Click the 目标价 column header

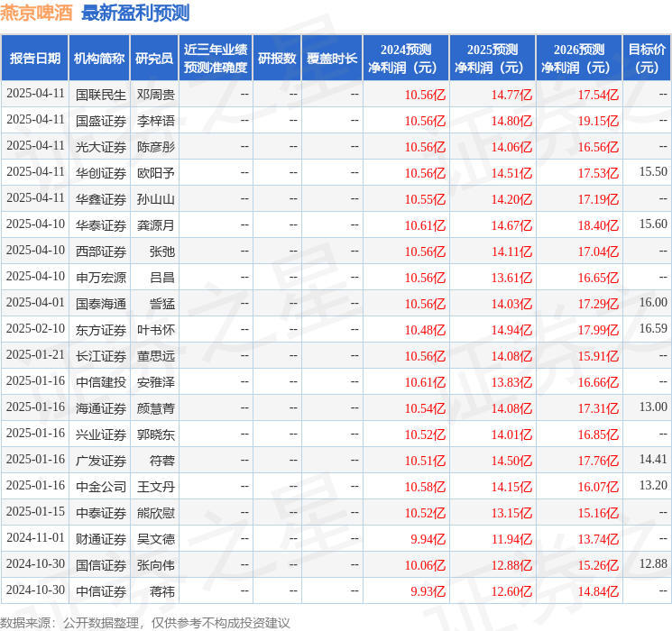647,59
